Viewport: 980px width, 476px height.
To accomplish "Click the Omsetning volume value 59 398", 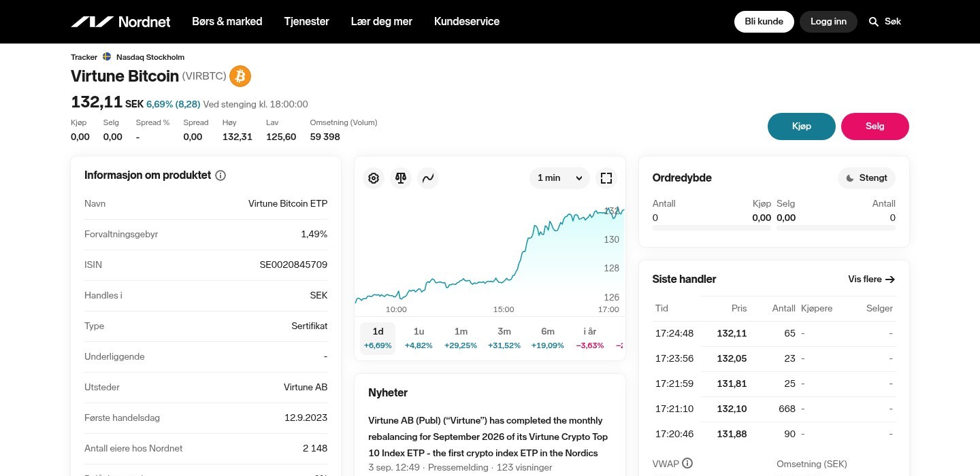I will coord(325,137).
